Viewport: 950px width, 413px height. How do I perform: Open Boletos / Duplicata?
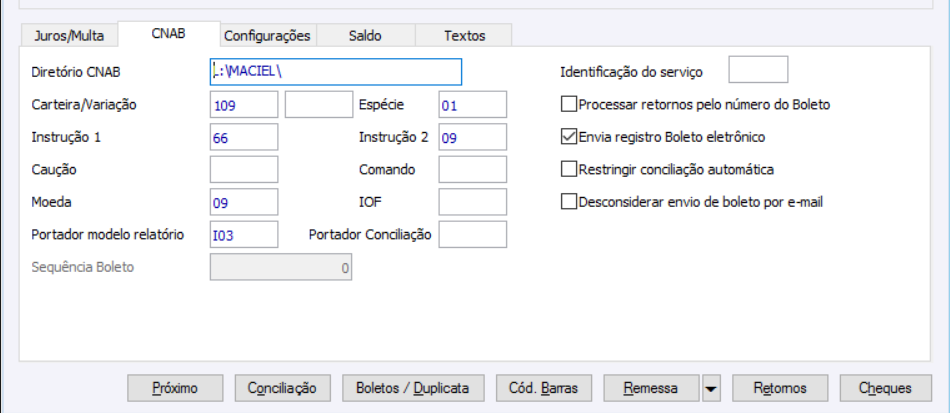tap(413, 387)
